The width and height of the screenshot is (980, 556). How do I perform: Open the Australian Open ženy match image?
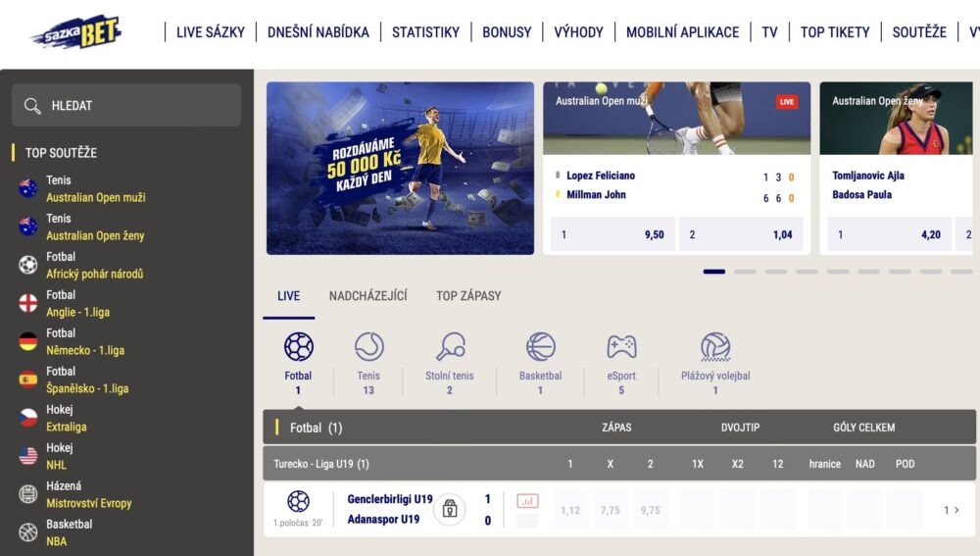click(x=897, y=119)
